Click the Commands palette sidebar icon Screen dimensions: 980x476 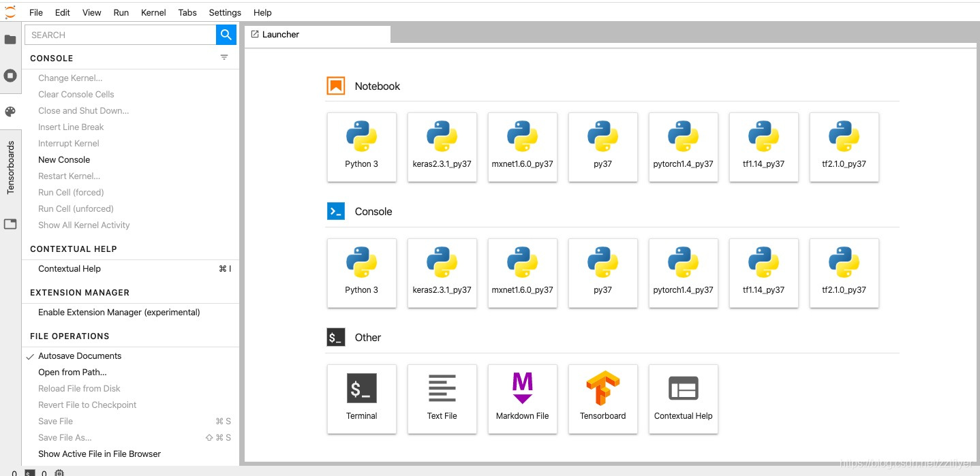pyautogui.click(x=10, y=112)
